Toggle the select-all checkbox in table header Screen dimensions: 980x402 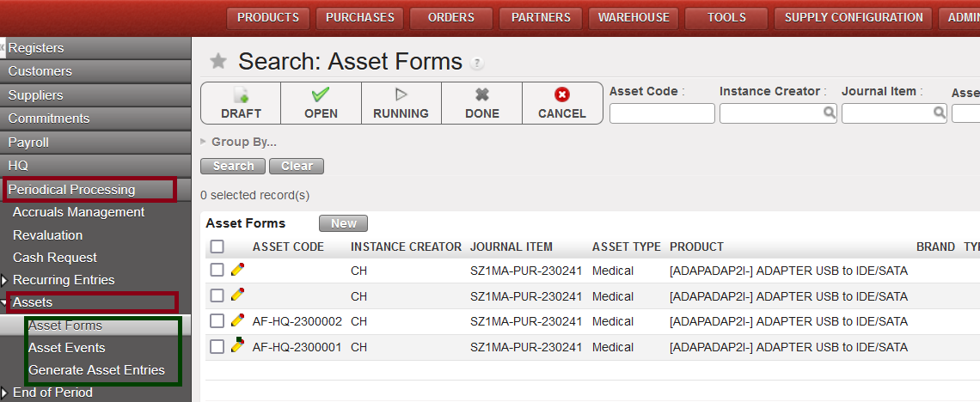217,247
